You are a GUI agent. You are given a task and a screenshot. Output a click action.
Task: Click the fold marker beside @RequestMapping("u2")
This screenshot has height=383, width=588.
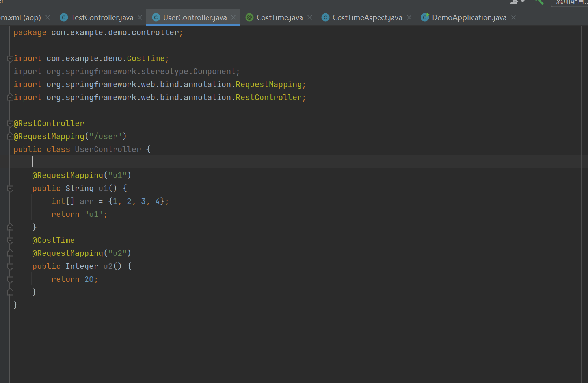point(10,253)
